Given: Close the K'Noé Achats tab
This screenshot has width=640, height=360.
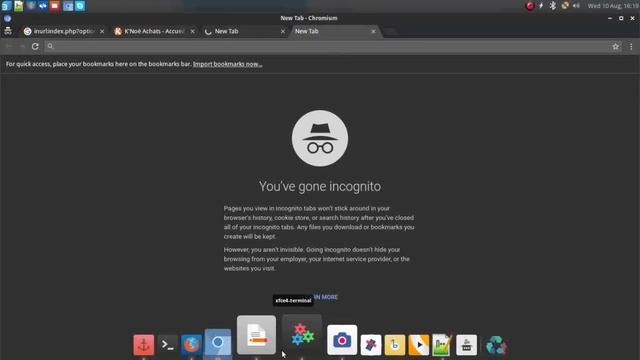Looking at the screenshot, I should (x=192, y=31).
